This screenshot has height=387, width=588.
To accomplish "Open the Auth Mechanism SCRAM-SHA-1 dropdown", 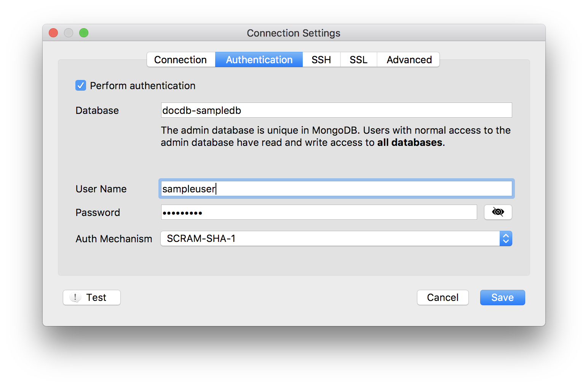I will coord(330,238).
